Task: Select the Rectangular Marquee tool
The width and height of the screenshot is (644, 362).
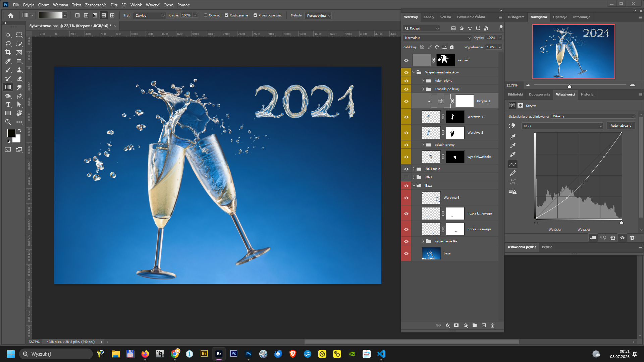Action: click(x=19, y=35)
